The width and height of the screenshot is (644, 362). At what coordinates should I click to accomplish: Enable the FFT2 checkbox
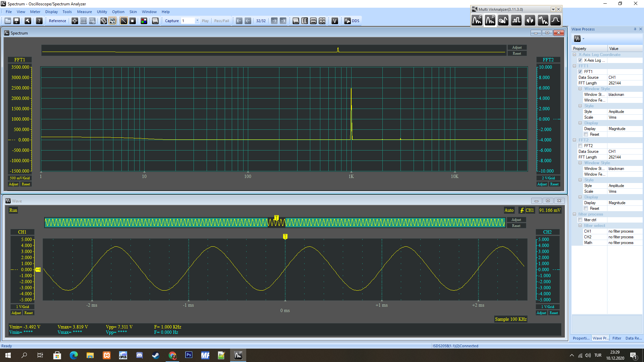click(x=580, y=146)
